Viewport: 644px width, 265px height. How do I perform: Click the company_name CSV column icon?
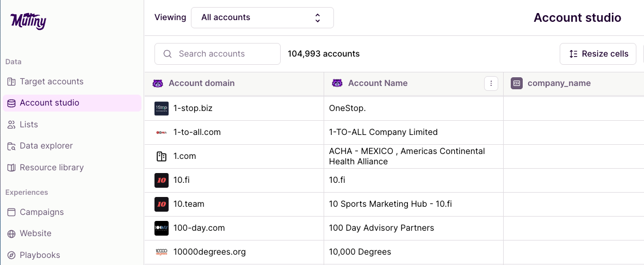pos(517,83)
